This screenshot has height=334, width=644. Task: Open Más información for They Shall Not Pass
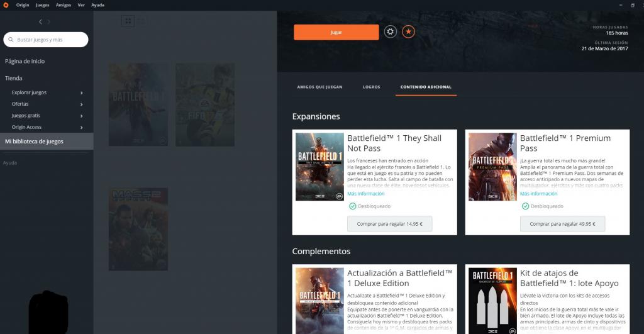click(x=365, y=194)
